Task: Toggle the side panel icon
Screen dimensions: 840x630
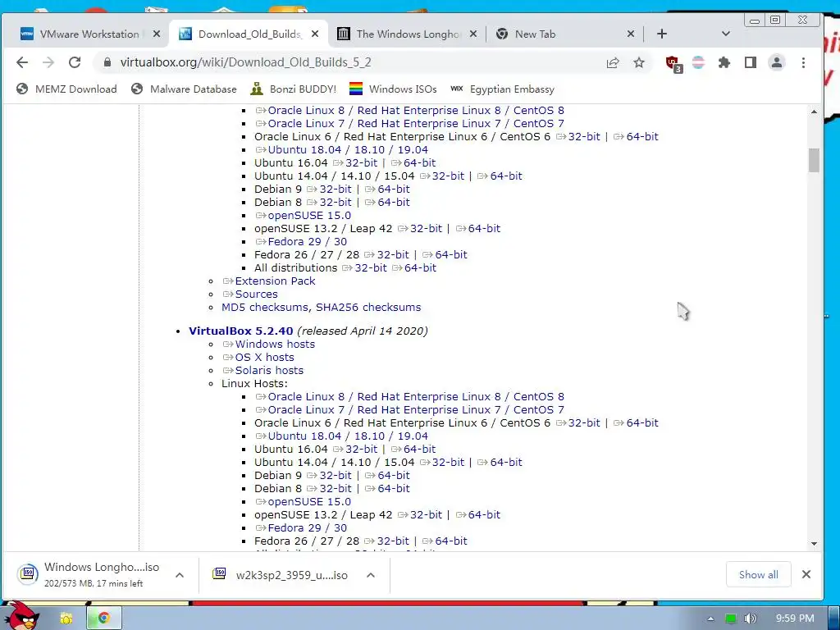Action: click(x=751, y=62)
